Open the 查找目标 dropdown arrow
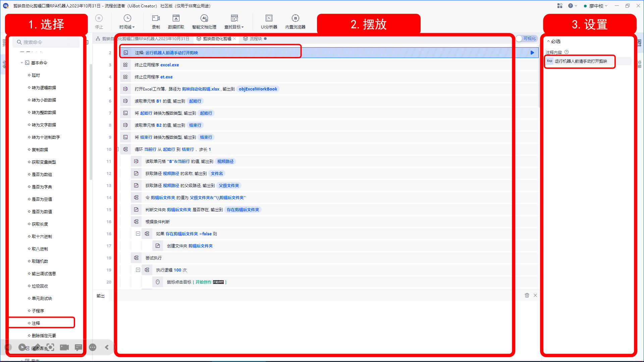The width and height of the screenshot is (644, 362). tap(243, 27)
